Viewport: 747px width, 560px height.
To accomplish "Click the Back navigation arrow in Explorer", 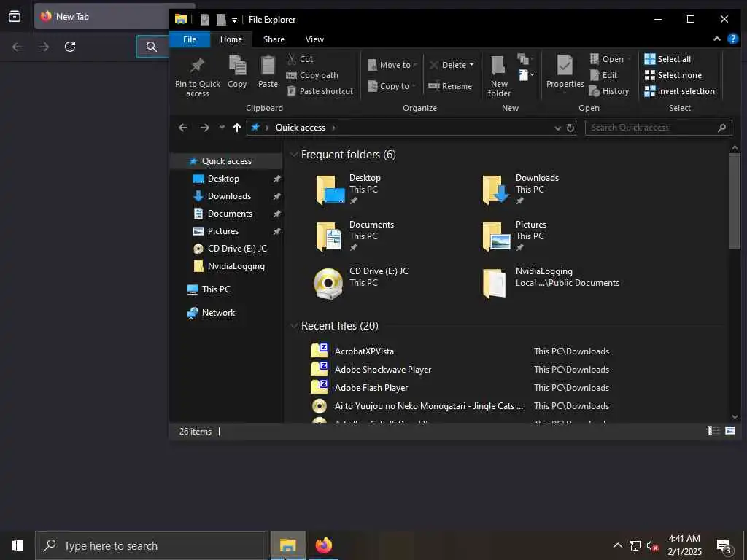I will (183, 128).
